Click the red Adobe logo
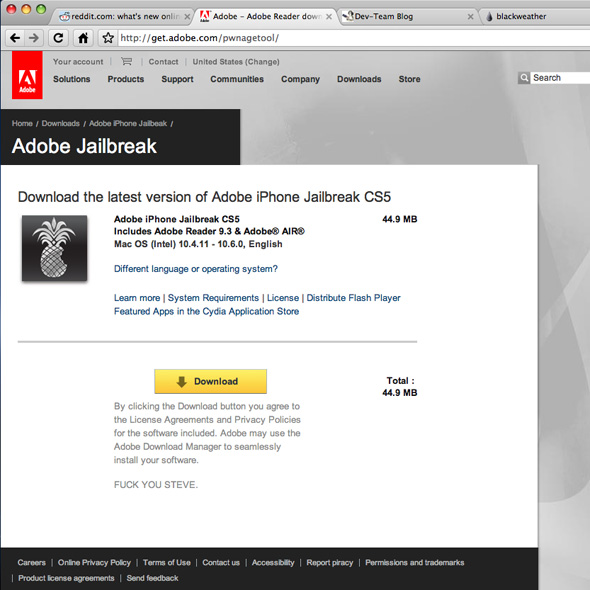Image resolution: width=590 pixels, height=590 pixels. 27,75
